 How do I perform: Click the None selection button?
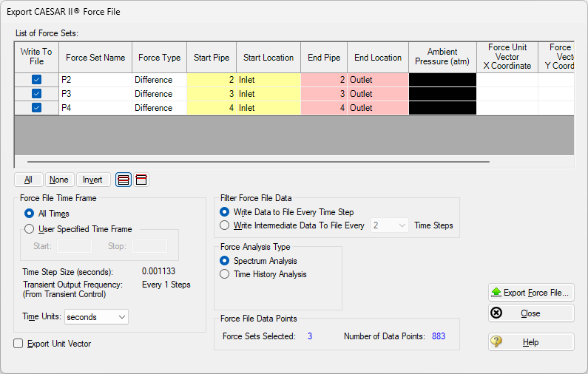[59, 180]
